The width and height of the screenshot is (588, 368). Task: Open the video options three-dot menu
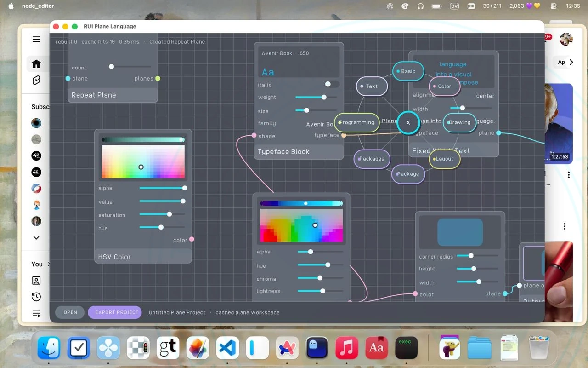pyautogui.click(x=569, y=175)
